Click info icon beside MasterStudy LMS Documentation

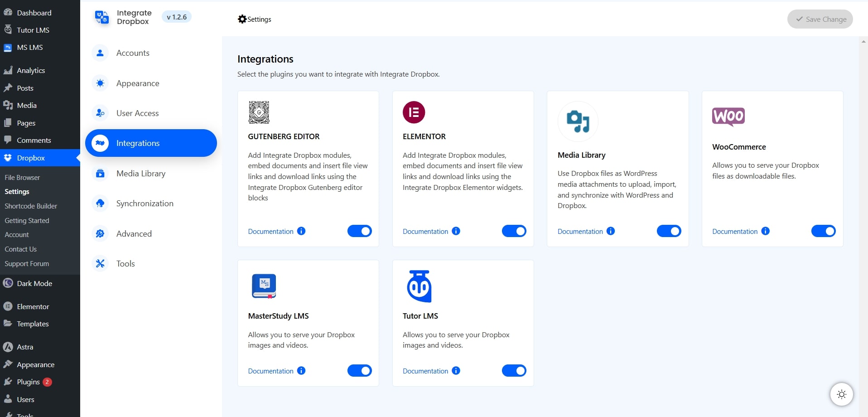point(301,371)
